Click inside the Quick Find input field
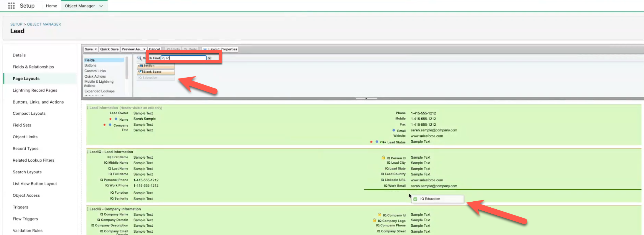 pos(184,58)
